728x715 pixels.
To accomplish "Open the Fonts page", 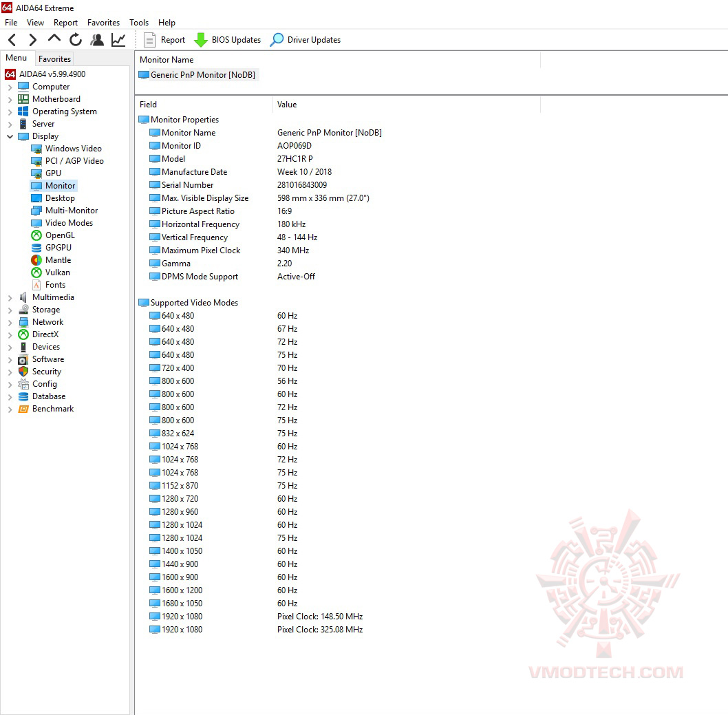I will pyautogui.click(x=48, y=285).
